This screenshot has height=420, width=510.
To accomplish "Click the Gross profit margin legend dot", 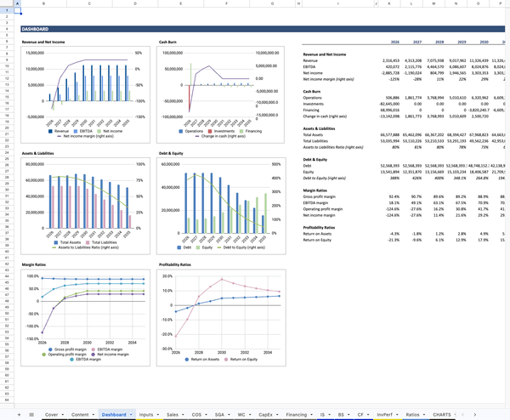I will coord(50,349).
